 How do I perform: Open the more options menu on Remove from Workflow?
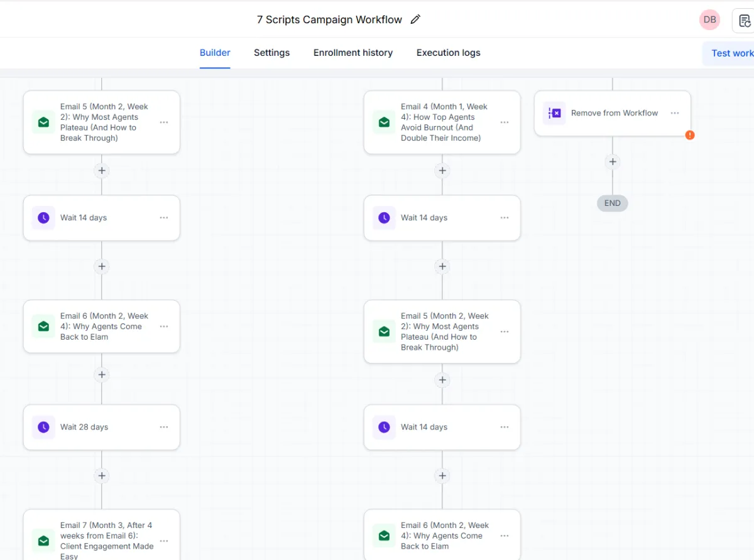tap(675, 113)
